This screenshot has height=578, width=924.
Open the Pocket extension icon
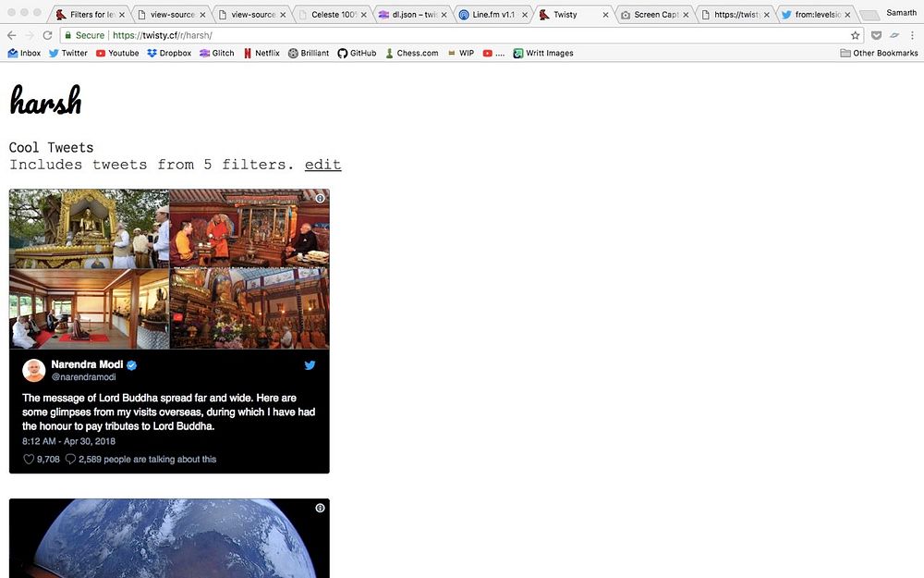pos(876,35)
